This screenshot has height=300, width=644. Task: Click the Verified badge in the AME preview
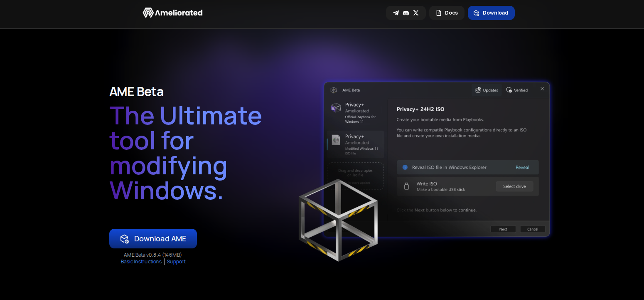[x=517, y=90]
